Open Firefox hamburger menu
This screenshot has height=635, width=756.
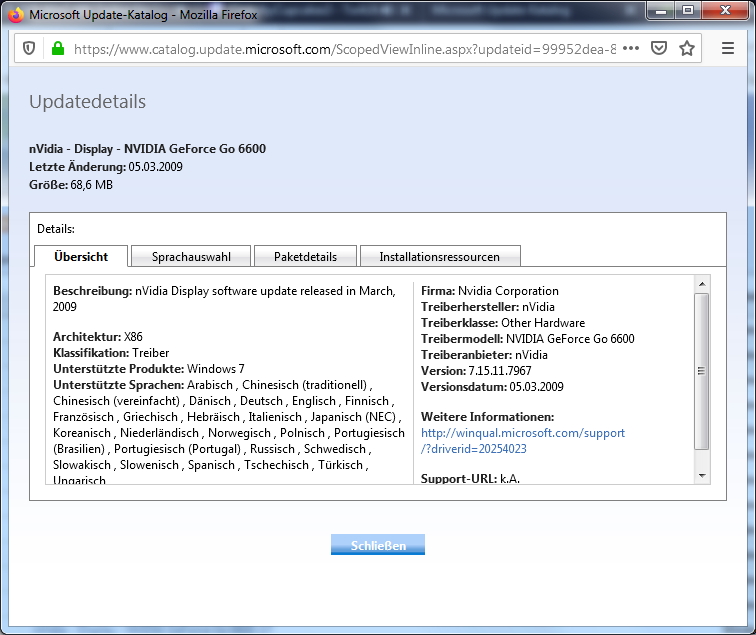pos(728,48)
